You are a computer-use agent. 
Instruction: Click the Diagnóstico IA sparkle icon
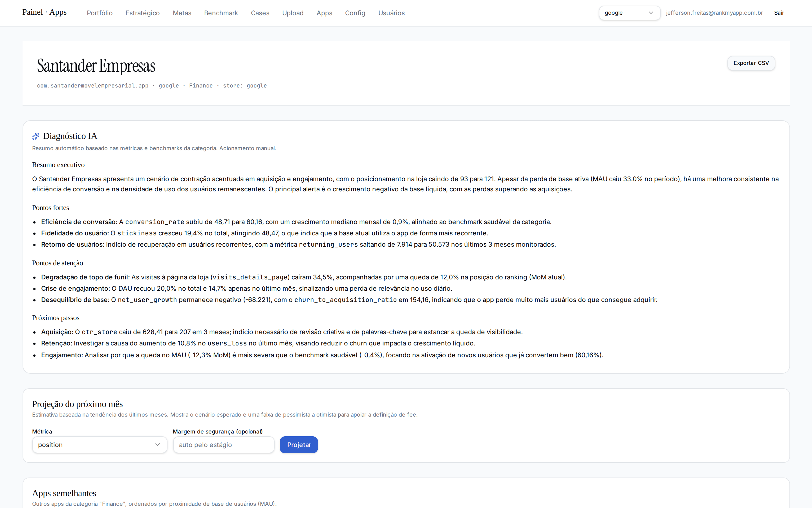pos(36,136)
